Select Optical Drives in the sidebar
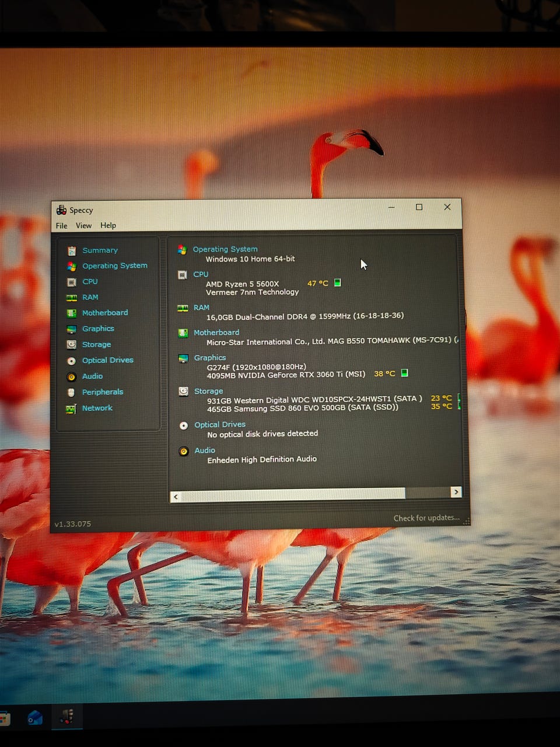This screenshot has height=747, width=560. pyautogui.click(x=108, y=360)
